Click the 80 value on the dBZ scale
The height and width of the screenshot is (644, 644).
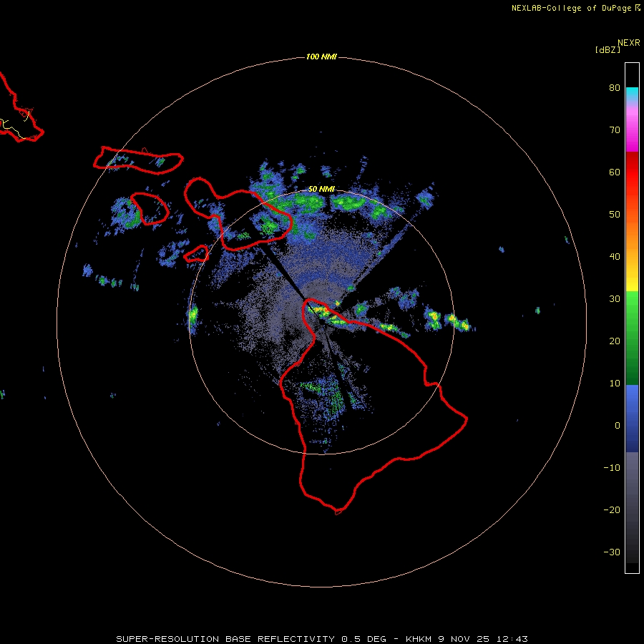tap(615, 88)
